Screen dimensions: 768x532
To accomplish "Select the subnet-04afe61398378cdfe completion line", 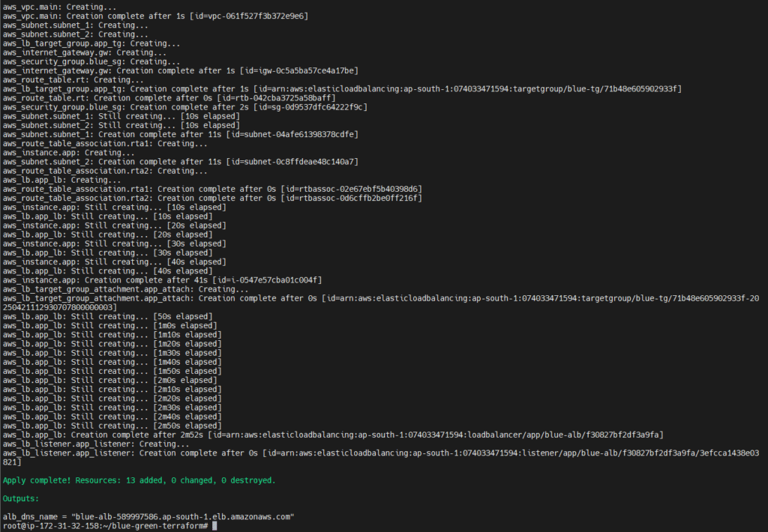I will (180, 135).
